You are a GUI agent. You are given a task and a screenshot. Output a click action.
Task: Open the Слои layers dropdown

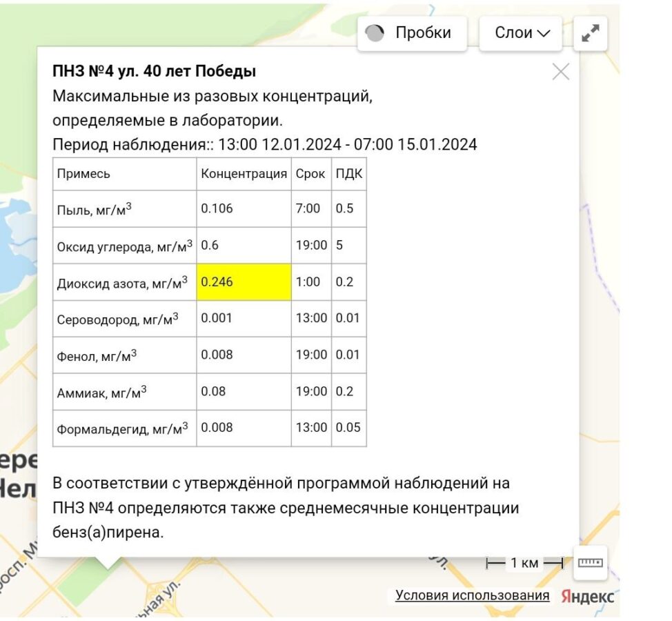(x=522, y=33)
